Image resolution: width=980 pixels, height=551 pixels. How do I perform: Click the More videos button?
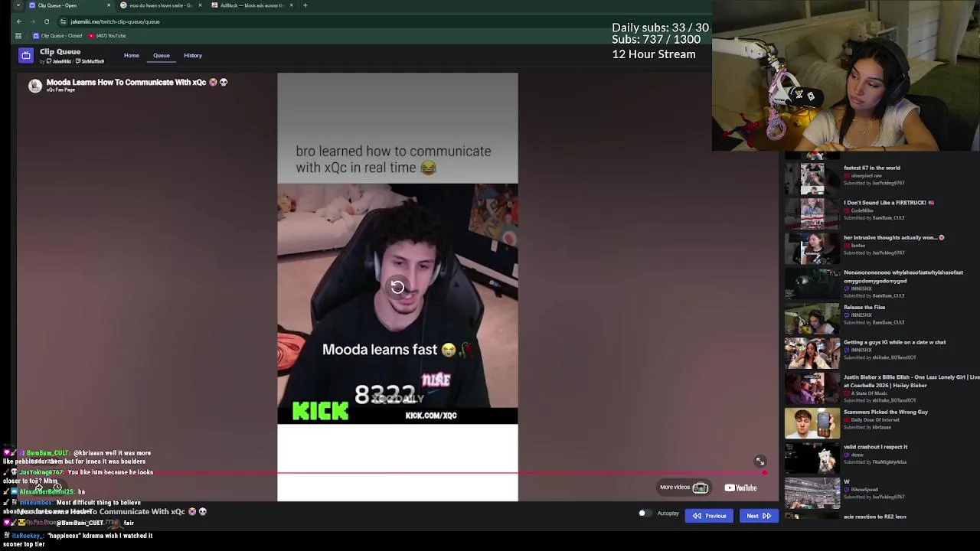point(684,487)
